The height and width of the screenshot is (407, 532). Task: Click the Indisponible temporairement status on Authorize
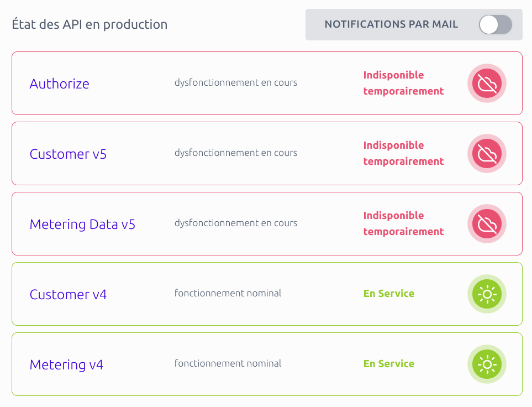click(403, 83)
